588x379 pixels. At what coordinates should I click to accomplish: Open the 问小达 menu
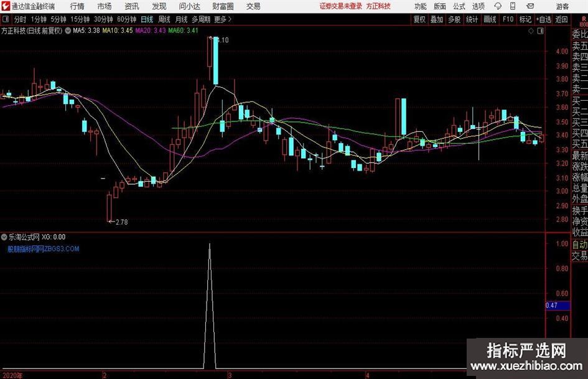[189, 6]
